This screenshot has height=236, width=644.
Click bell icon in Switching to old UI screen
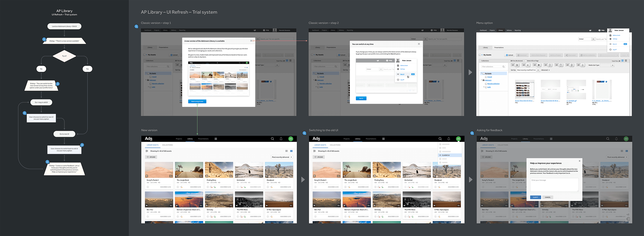(449, 139)
